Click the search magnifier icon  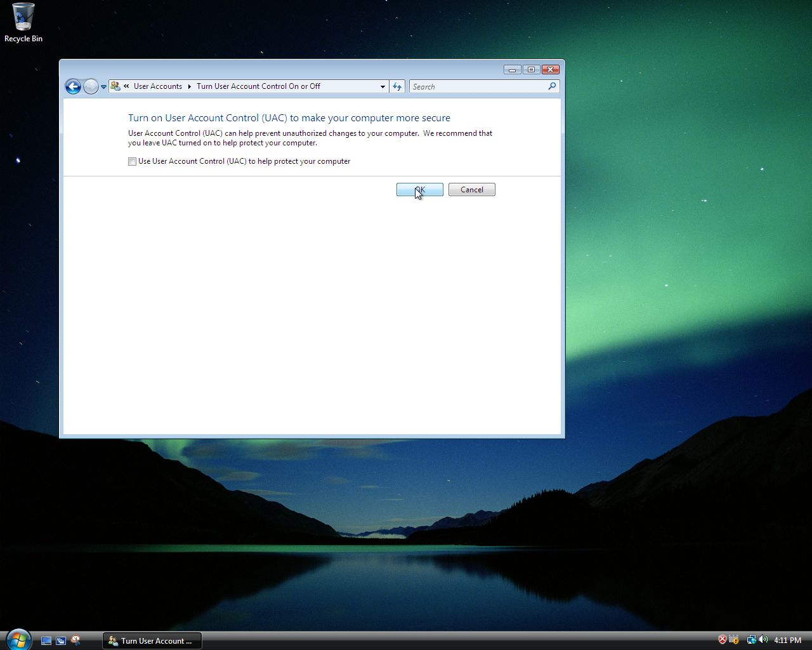(552, 86)
